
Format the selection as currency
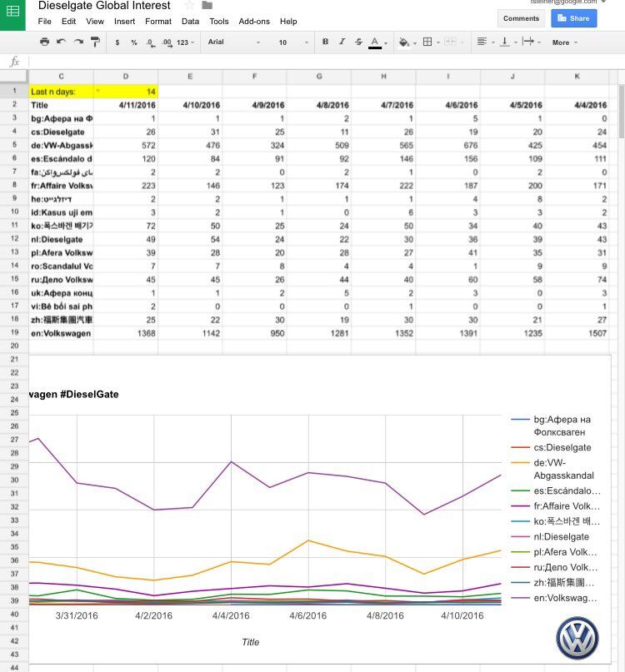[117, 42]
